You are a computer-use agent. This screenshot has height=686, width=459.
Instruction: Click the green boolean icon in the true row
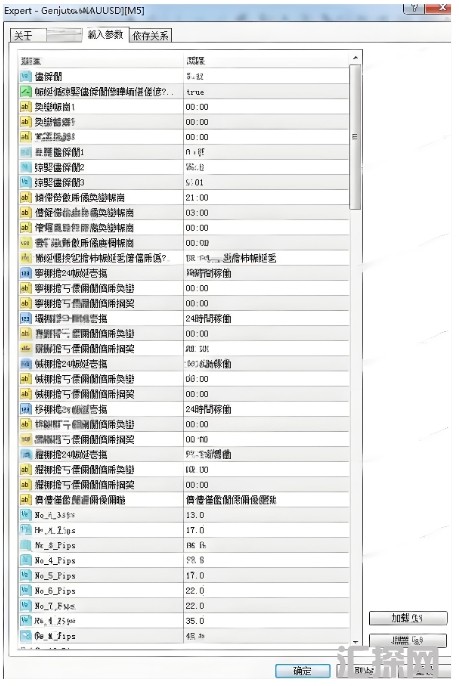tap(26, 91)
